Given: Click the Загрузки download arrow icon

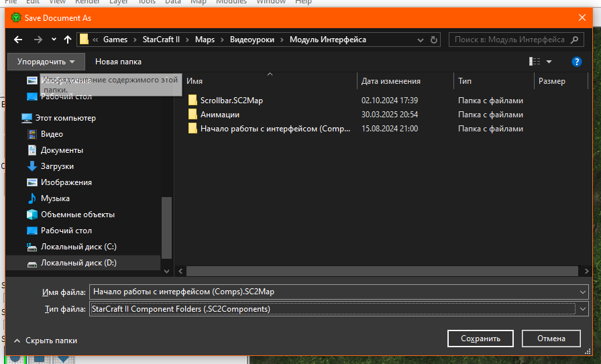Looking at the screenshot, I should pyautogui.click(x=32, y=166).
